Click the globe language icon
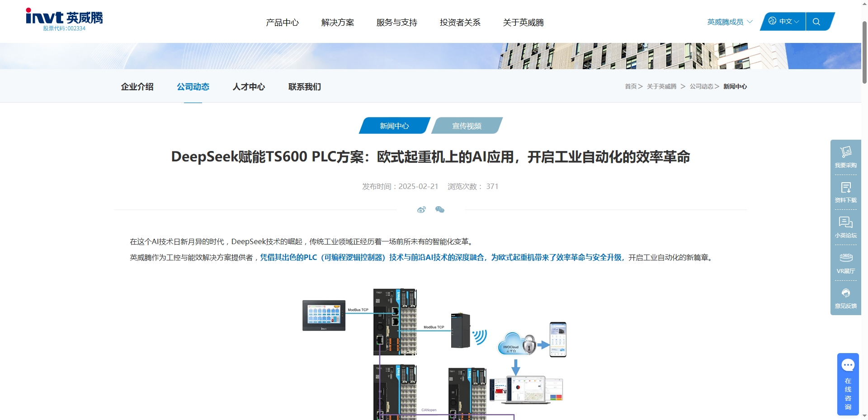The image size is (868, 420). tap(772, 21)
